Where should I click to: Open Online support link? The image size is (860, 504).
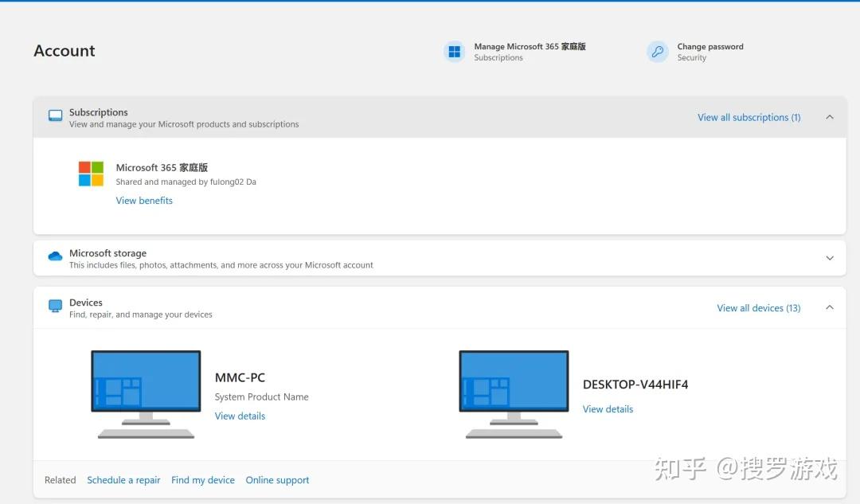click(277, 480)
